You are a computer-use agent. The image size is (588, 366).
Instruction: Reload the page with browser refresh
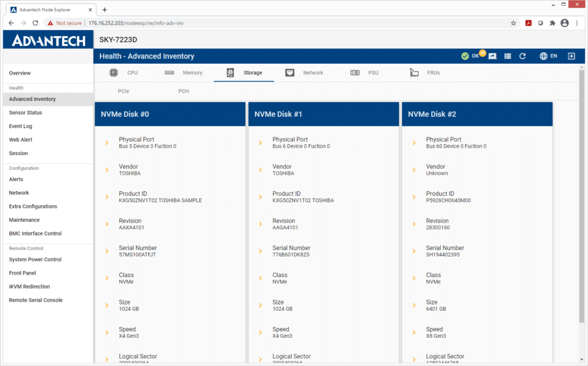35,23
